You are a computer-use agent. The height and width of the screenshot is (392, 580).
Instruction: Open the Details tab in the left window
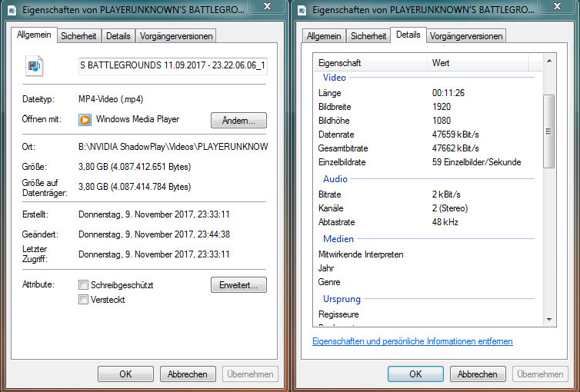(118, 36)
